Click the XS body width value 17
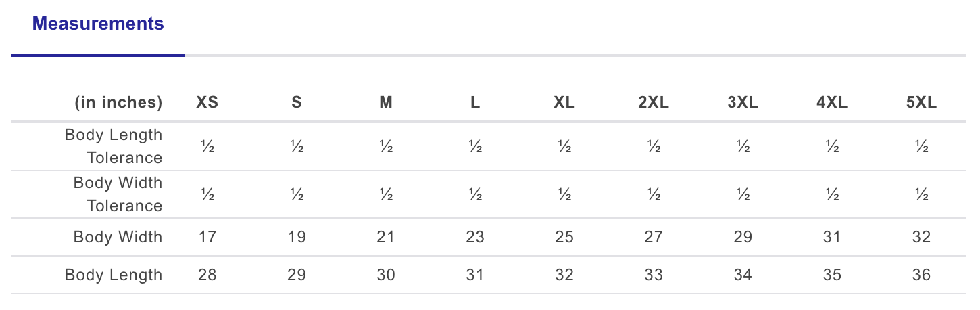Screen dimensions: 980x310 click(207, 237)
